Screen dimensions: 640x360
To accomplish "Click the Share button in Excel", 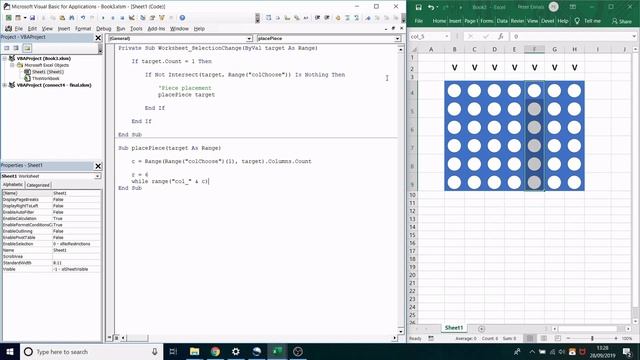I will pyautogui.click(x=622, y=21).
